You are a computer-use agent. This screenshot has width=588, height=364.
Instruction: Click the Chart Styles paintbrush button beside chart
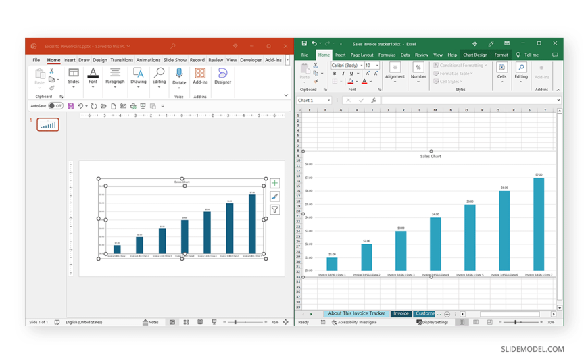pyautogui.click(x=275, y=197)
